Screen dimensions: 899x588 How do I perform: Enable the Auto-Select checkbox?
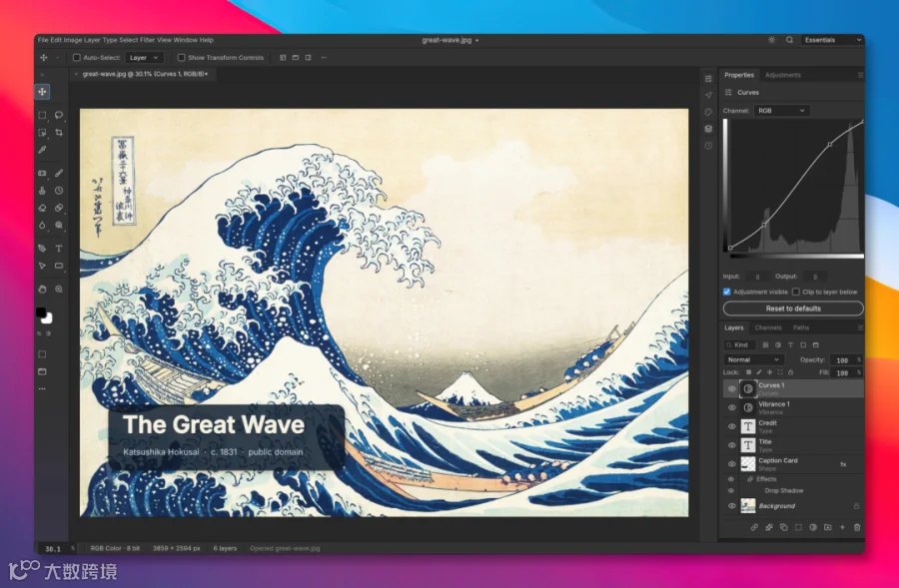(76, 57)
